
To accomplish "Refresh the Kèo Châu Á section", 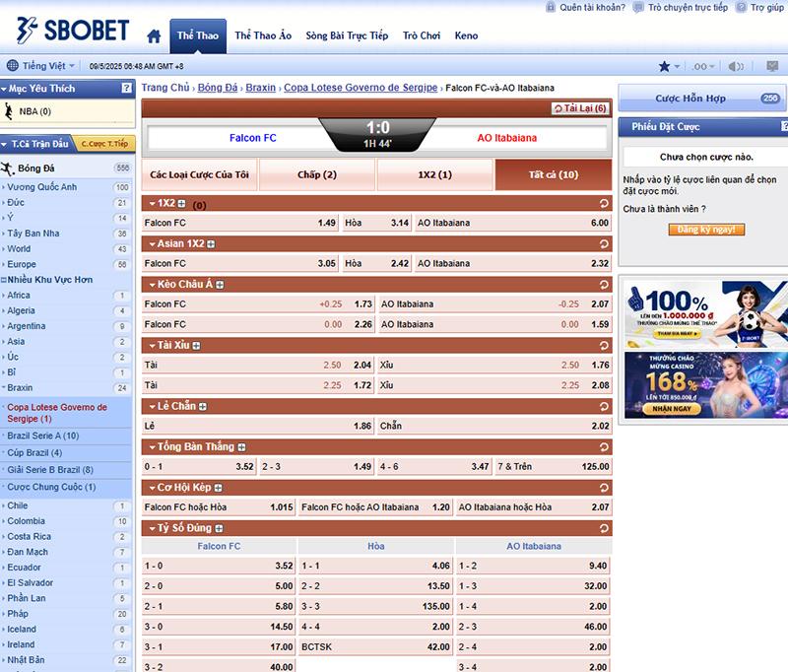I will [603, 285].
